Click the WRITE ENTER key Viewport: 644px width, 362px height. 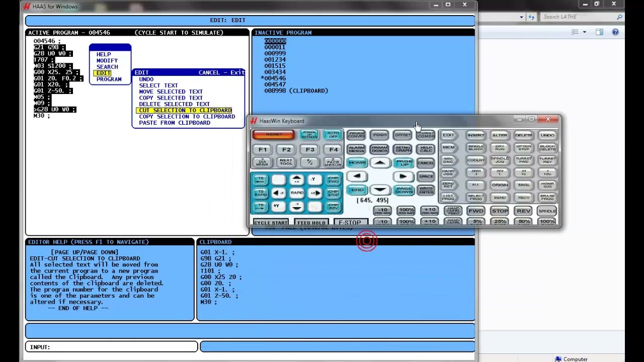(x=426, y=190)
